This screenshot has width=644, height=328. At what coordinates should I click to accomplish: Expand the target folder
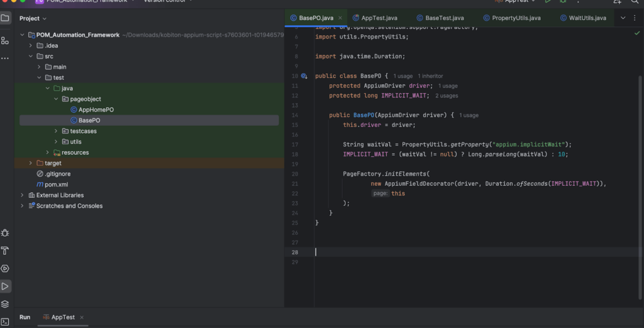pos(31,164)
